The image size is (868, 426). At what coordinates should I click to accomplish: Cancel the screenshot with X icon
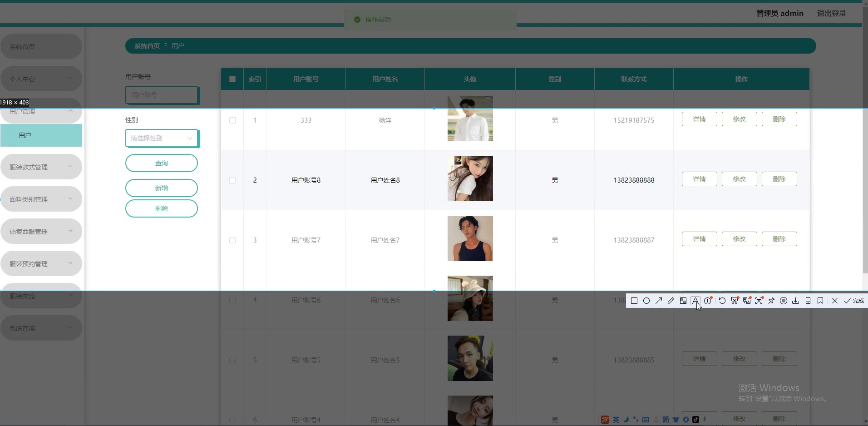835,301
